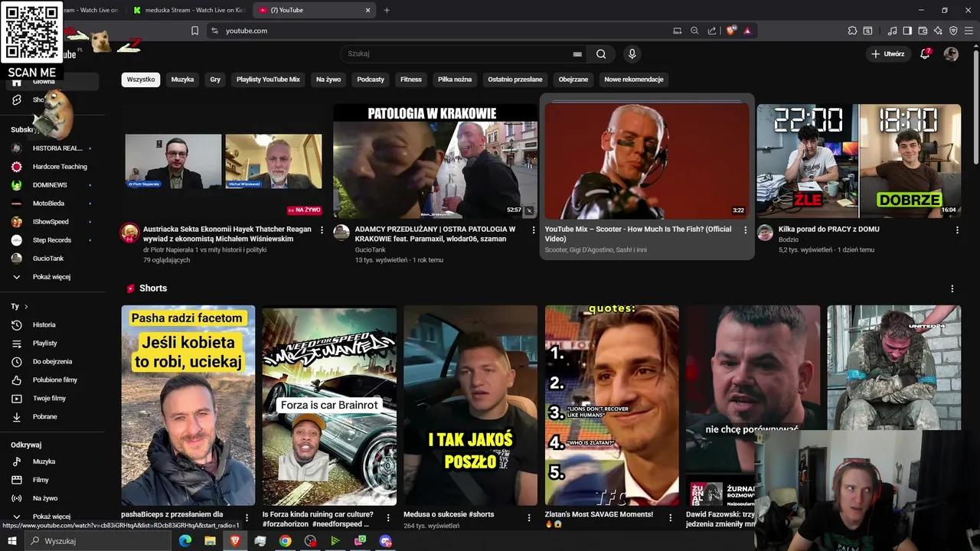Open Brave playlist music note icon

tap(892, 31)
